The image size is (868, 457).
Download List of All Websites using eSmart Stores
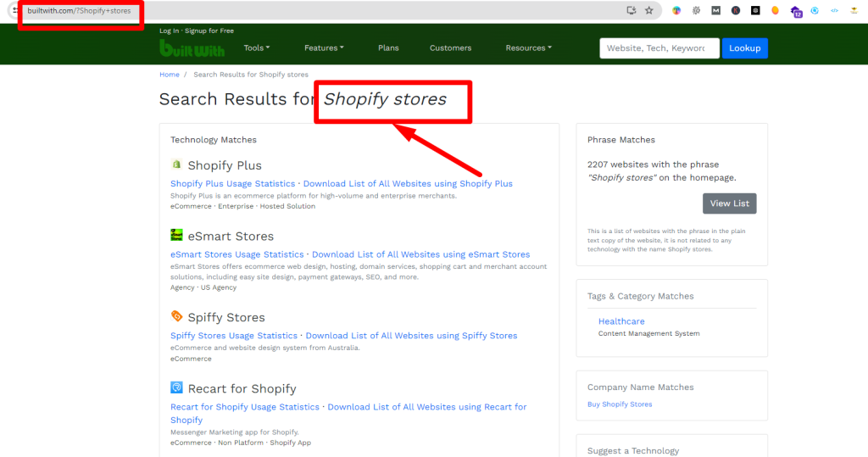pyautogui.click(x=420, y=255)
